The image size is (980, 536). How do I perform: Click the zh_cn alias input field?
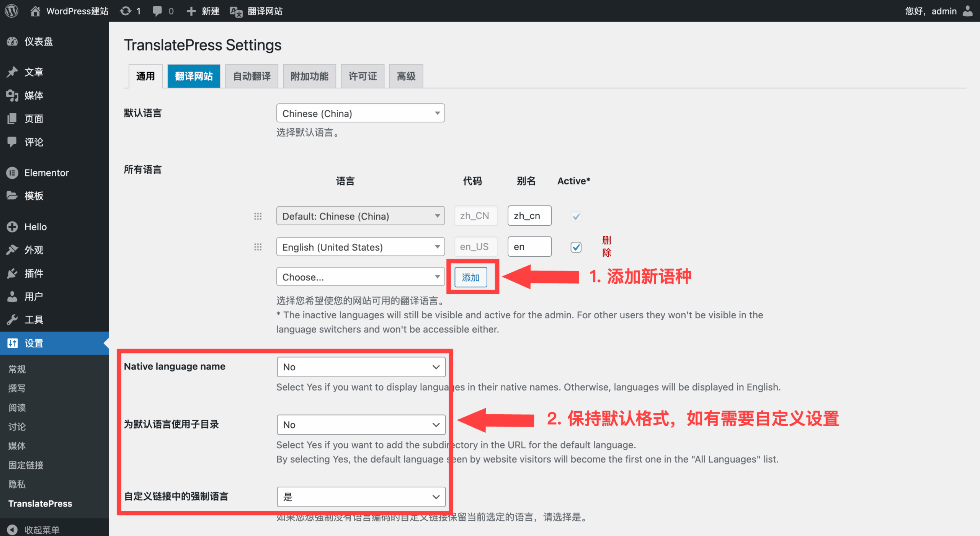(x=529, y=216)
